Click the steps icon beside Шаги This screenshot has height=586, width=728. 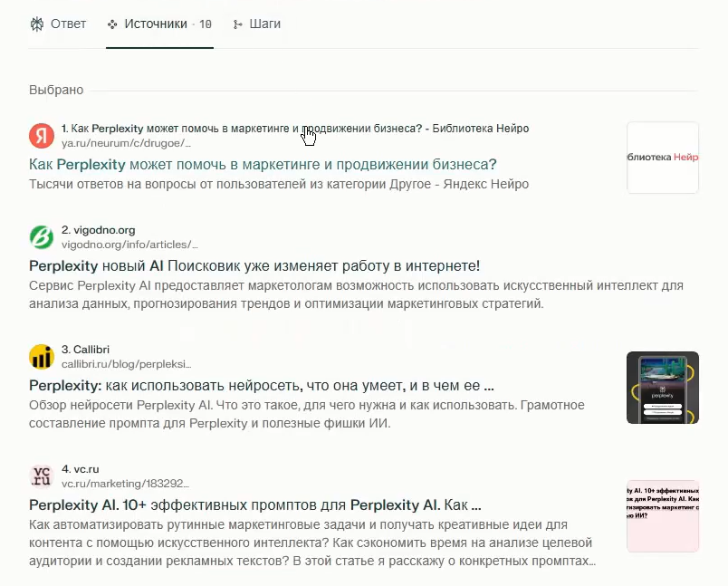(238, 24)
